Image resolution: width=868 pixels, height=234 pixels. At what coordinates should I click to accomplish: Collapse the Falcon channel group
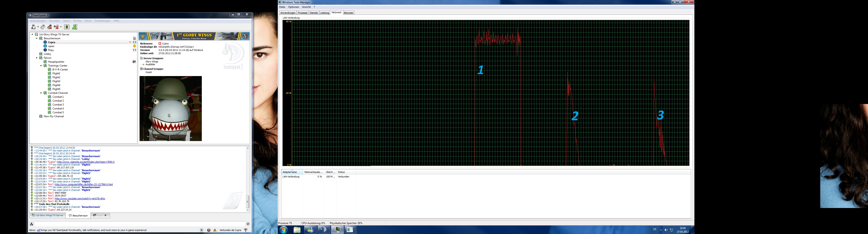pos(37,58)
